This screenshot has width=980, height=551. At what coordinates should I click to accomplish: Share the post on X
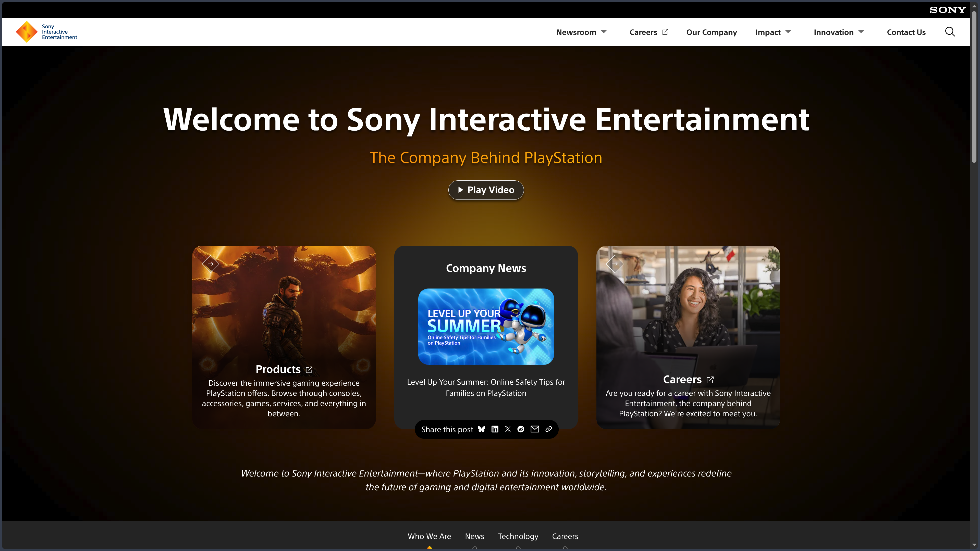click(x=508, y=429)
